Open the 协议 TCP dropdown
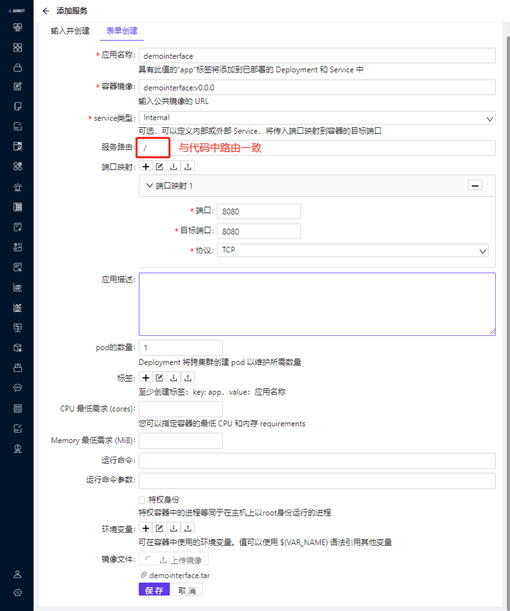Image resolution: width=510 pixels, height=611 pixels. 353,251
